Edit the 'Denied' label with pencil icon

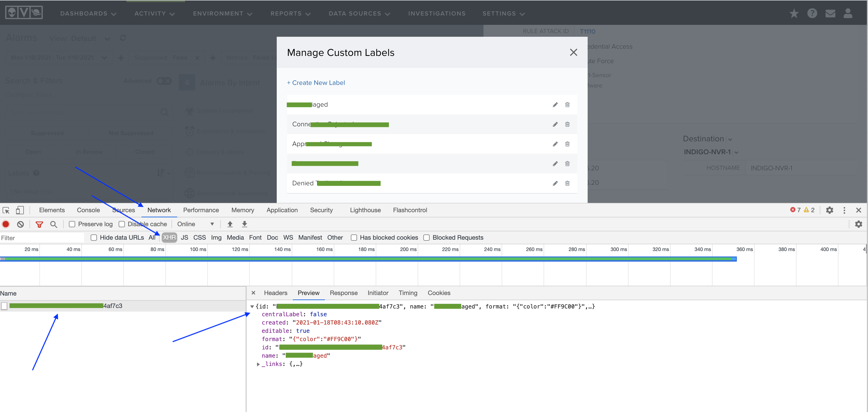(x=555, y=183)
